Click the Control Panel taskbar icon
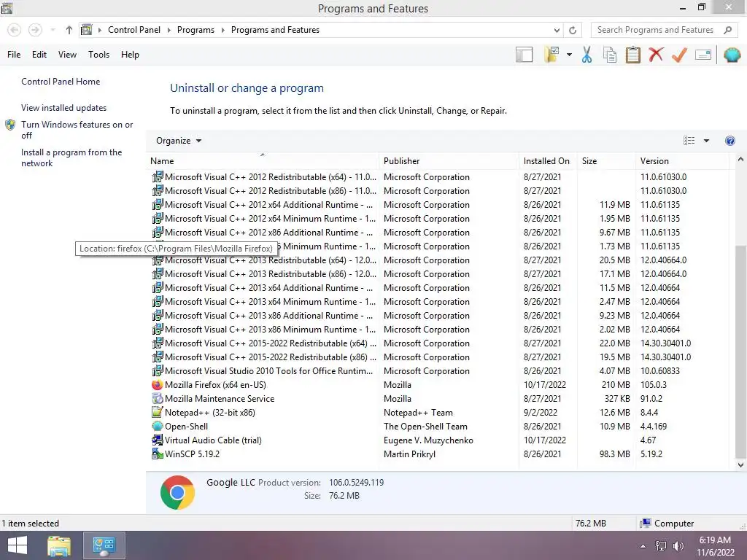Viewport: 747px width, 560px height. tap(104, 545)
